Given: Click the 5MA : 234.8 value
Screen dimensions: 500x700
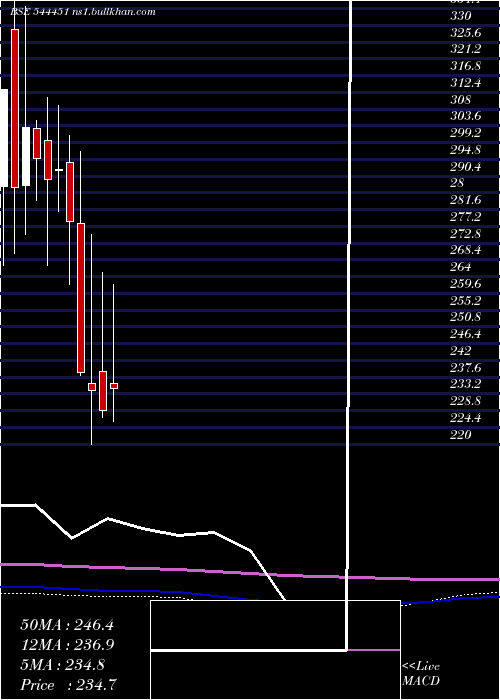Looking at the screenshot, I should coord(62,665).
